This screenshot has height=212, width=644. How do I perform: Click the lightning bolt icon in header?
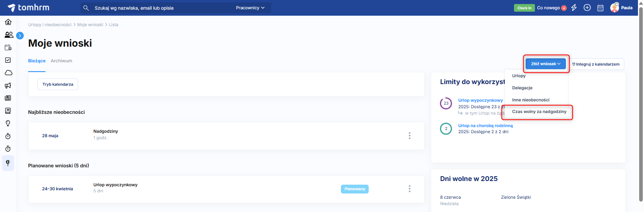point(574,8)
